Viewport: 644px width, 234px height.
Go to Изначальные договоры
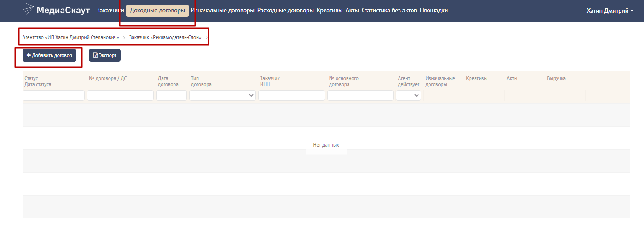pyautogui.click(x=222, y=10)
